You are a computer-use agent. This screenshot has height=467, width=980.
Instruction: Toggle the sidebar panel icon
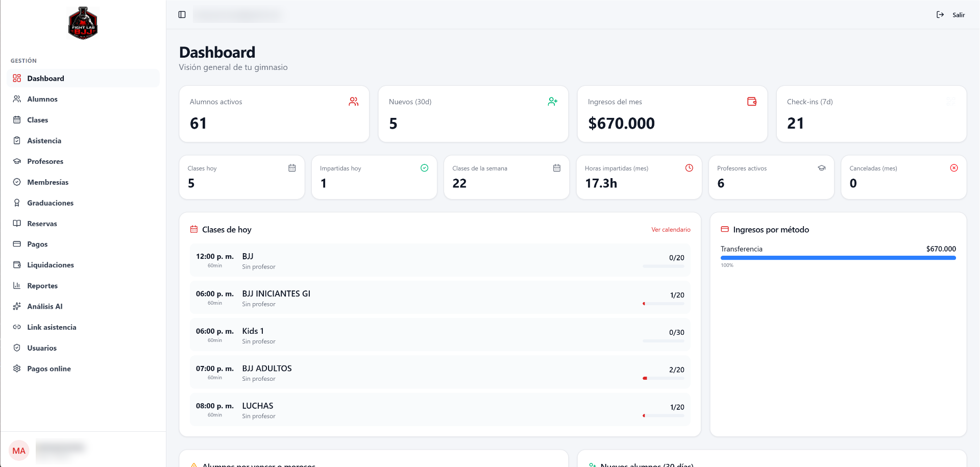(x=182, y=15)
